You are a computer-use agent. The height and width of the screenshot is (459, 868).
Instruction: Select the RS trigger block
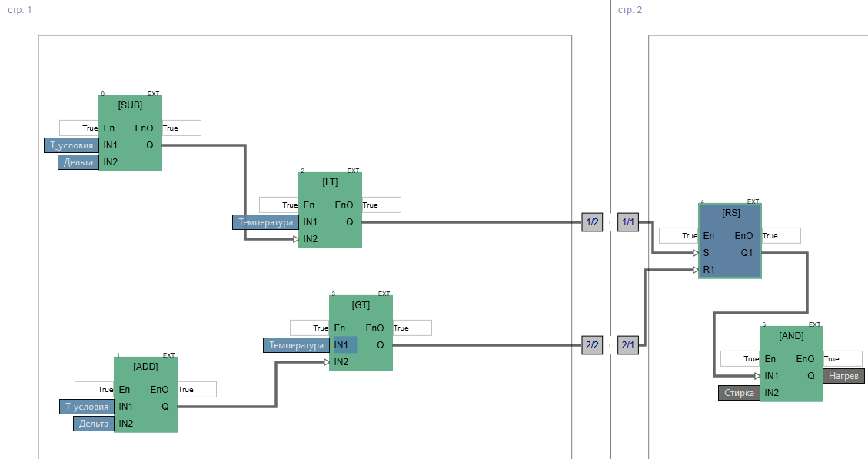pyautogui.click(x=730, y=213)
